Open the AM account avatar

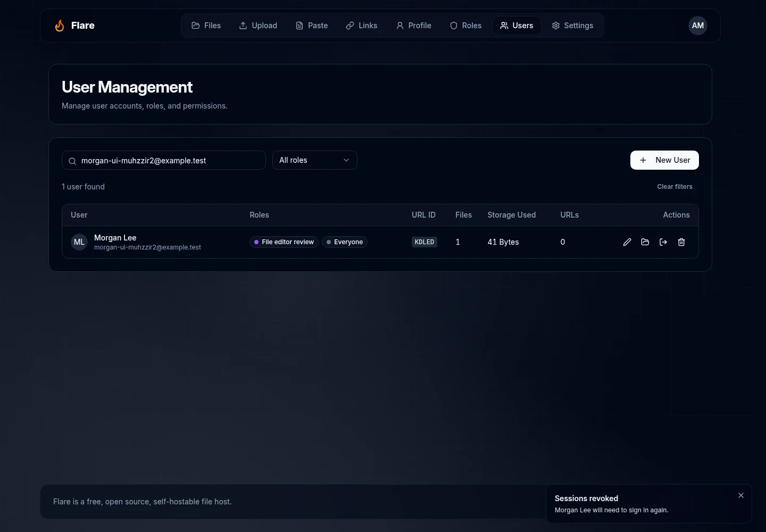point(698,26)
